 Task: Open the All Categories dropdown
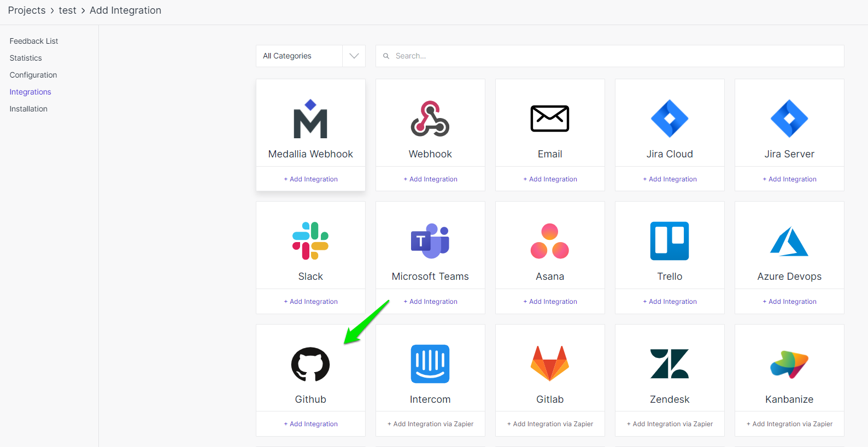[x=310, y=56]
